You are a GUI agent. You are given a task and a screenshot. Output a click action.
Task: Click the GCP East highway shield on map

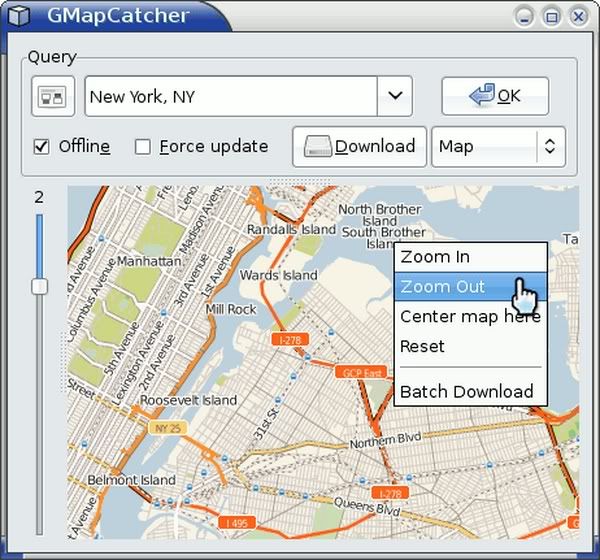[361, 372]
